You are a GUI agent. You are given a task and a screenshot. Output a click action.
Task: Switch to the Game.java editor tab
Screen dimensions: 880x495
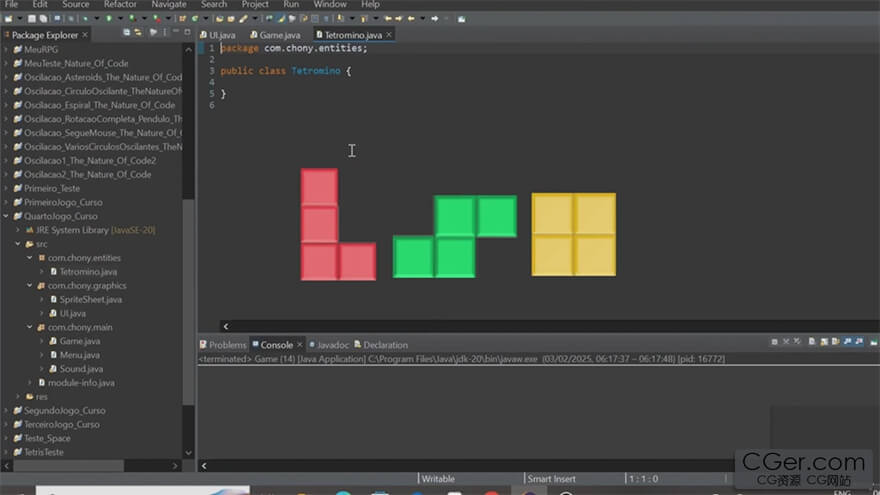click(x=279, y=35)
